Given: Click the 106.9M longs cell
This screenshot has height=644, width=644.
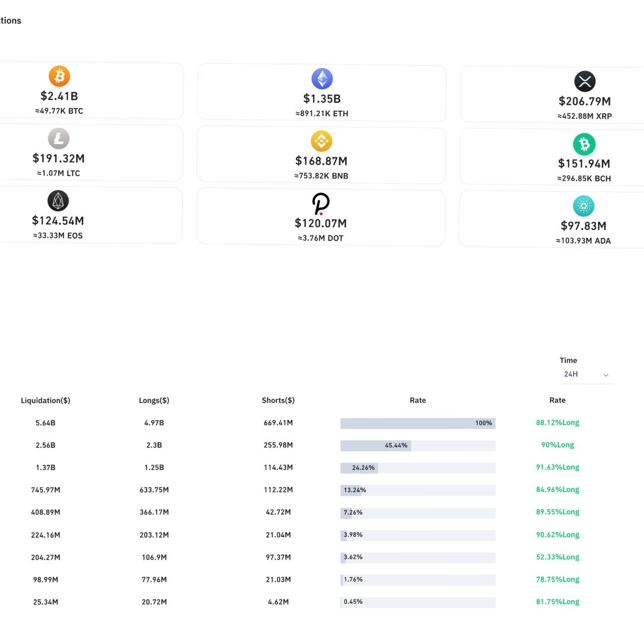Looking at the screenshot, I should [154, 557].
